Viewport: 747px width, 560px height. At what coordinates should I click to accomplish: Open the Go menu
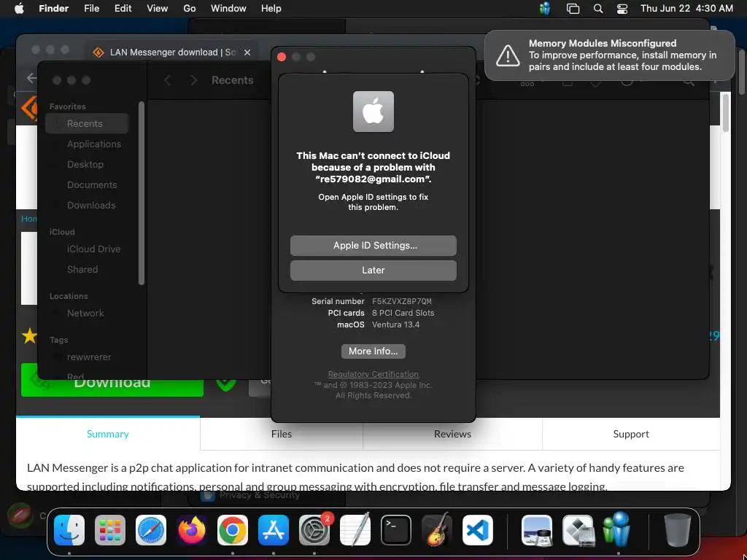(190, 9)
